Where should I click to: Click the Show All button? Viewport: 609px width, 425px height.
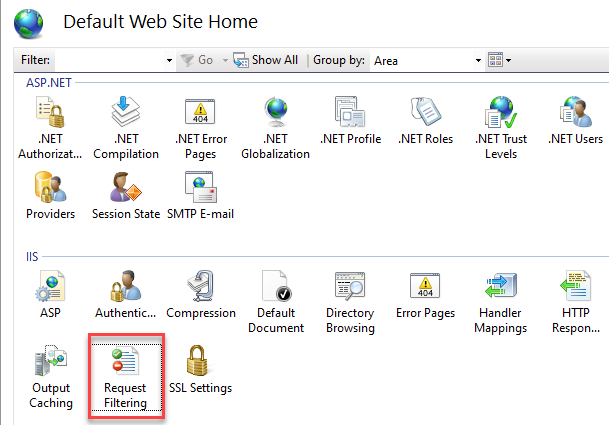click(x=266, y=61)
